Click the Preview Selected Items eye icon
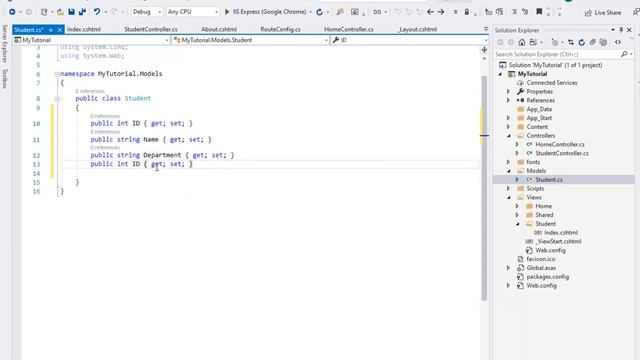 point(618,42)
